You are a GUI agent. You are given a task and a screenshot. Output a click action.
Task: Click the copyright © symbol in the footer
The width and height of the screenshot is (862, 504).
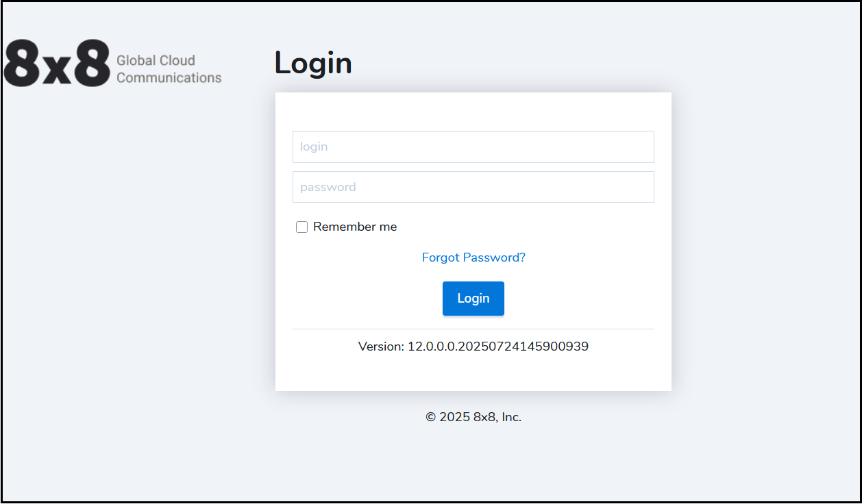[431, 417]
